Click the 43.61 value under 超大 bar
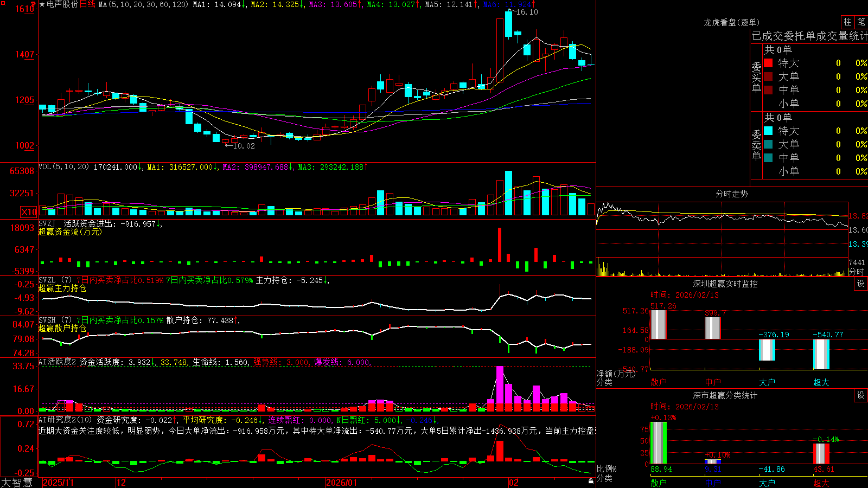The width and height of the screenshot is (868, 488). [824, 469]
